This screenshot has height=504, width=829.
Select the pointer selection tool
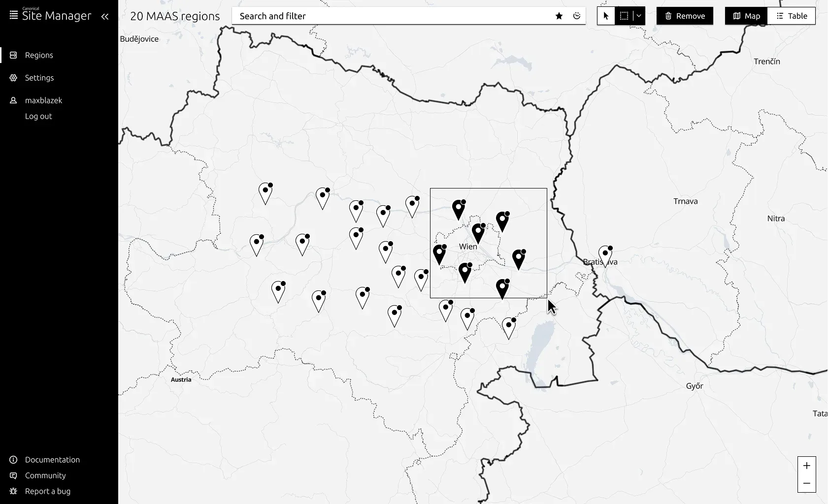606,15
